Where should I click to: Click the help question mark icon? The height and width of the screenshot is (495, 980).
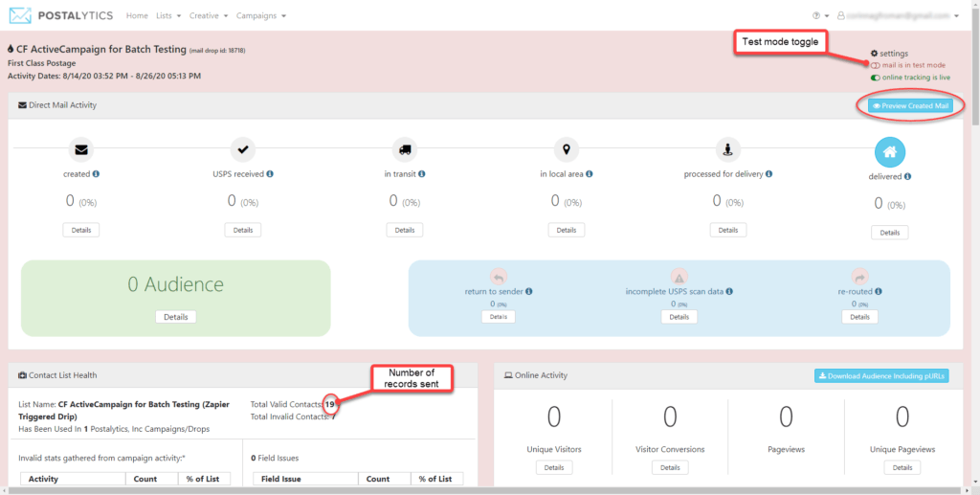tap(816, 15)
